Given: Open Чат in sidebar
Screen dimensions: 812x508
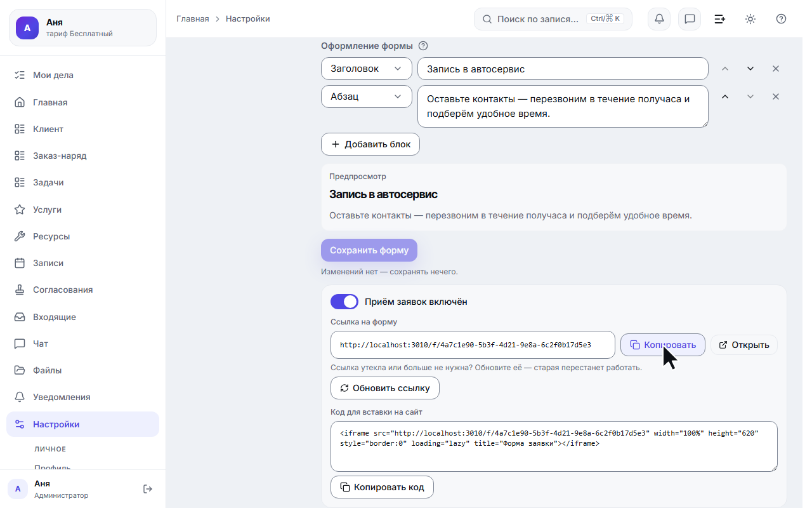Looking at the screenshot, I should (82, 344).
